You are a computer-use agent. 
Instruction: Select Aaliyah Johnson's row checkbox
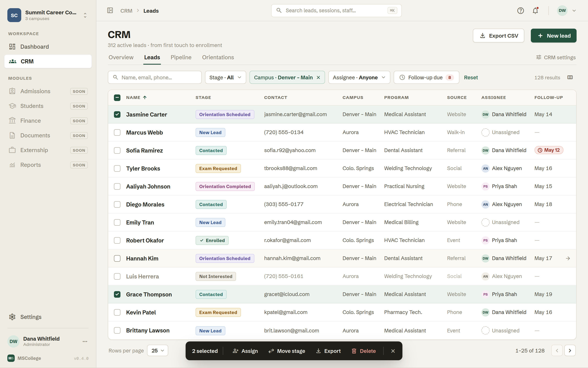point(117,186)
